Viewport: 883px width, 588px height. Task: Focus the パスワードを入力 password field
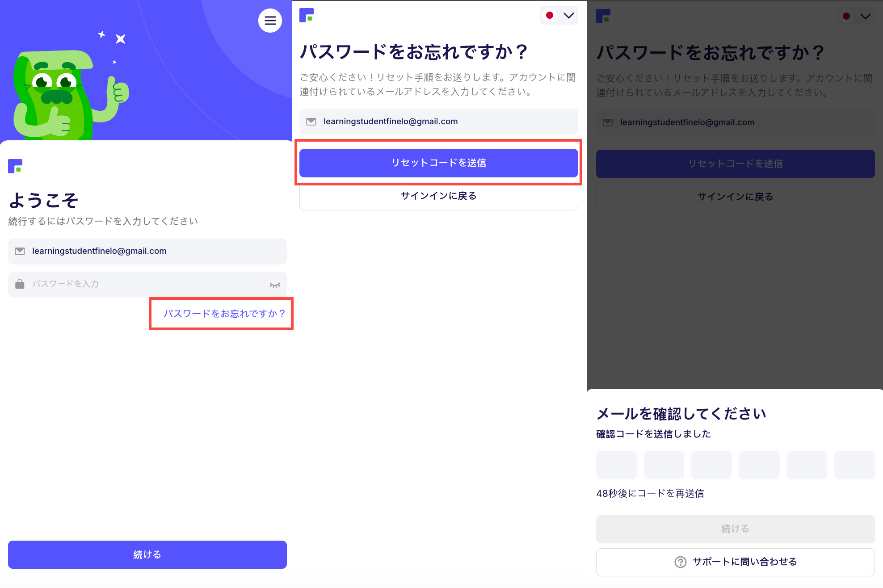coord(147,285)
